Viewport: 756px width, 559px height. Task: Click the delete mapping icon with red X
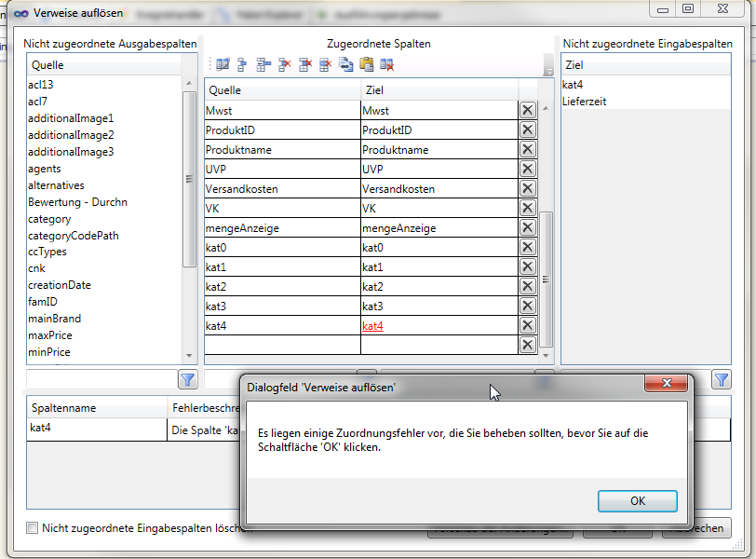tap(283, 63)
